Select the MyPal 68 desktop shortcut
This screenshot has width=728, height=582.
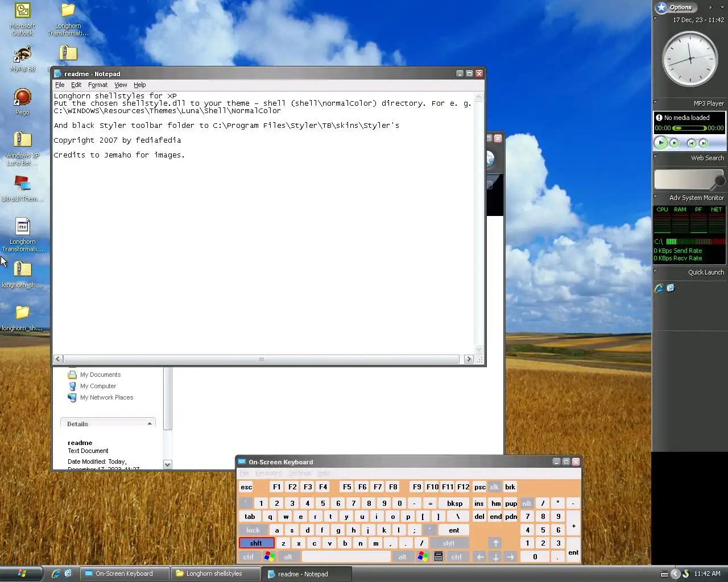22,59
